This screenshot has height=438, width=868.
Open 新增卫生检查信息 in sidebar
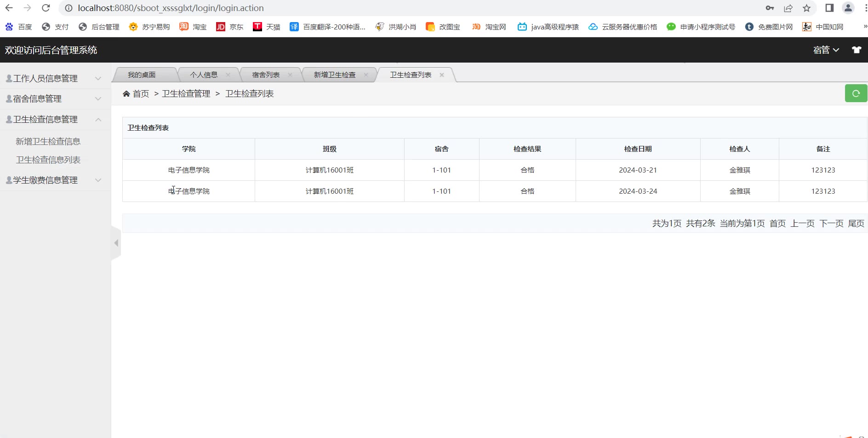[x=48, y=141]
